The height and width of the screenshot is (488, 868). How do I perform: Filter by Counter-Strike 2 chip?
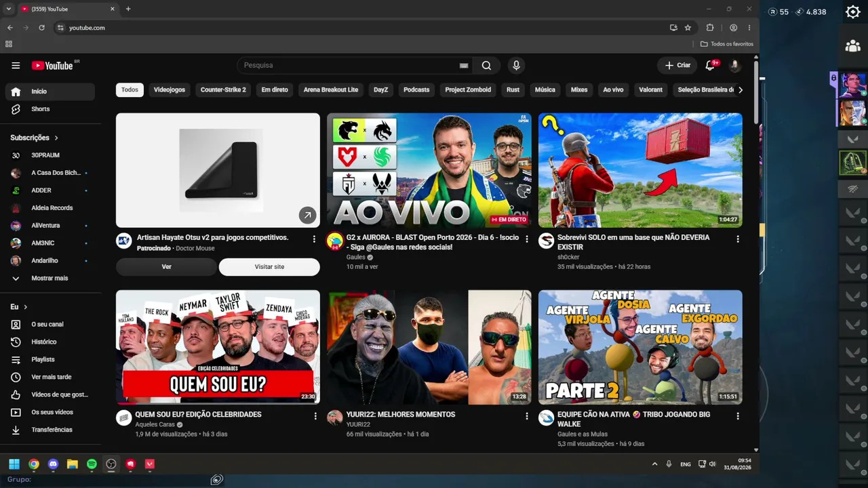point(223,90)
